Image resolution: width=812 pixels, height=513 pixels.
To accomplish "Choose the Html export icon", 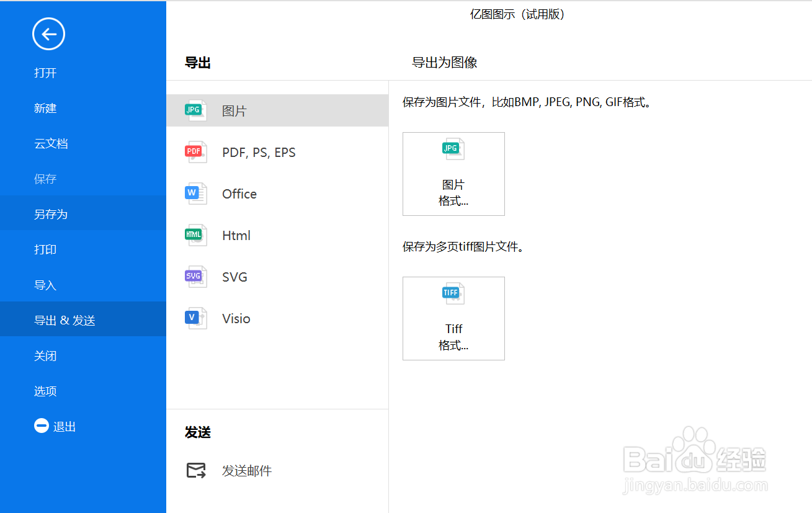I will pyautogui.click(x=195, y=234).
